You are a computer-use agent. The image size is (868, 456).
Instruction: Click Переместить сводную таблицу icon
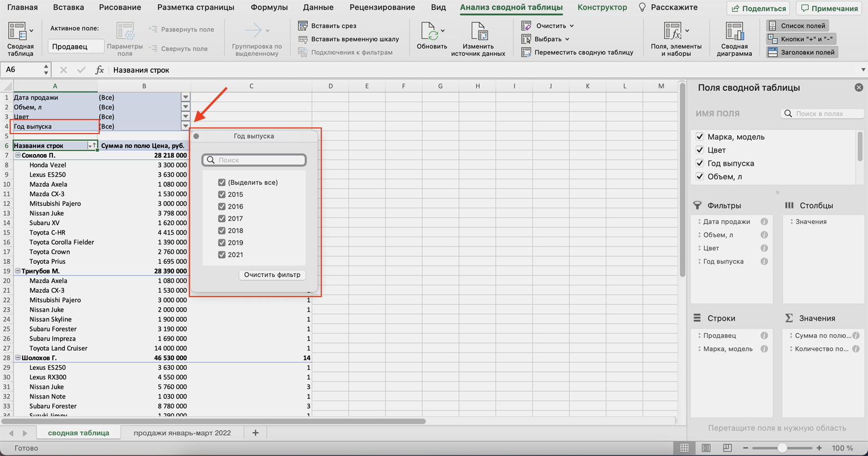[x=526, y=52]
